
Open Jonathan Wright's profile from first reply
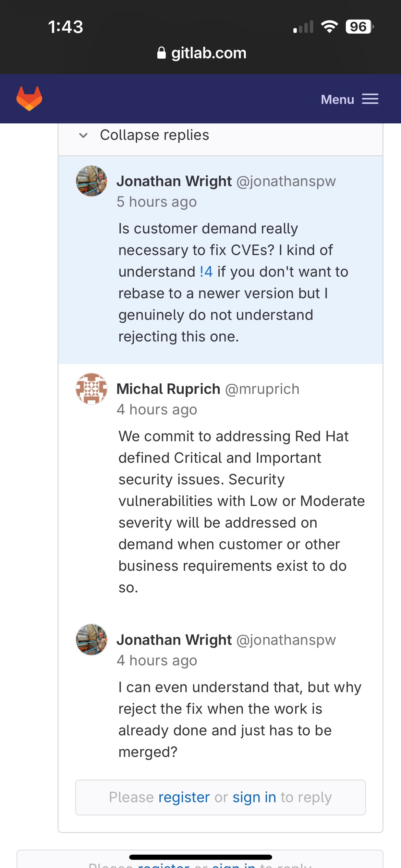point(174,181)
